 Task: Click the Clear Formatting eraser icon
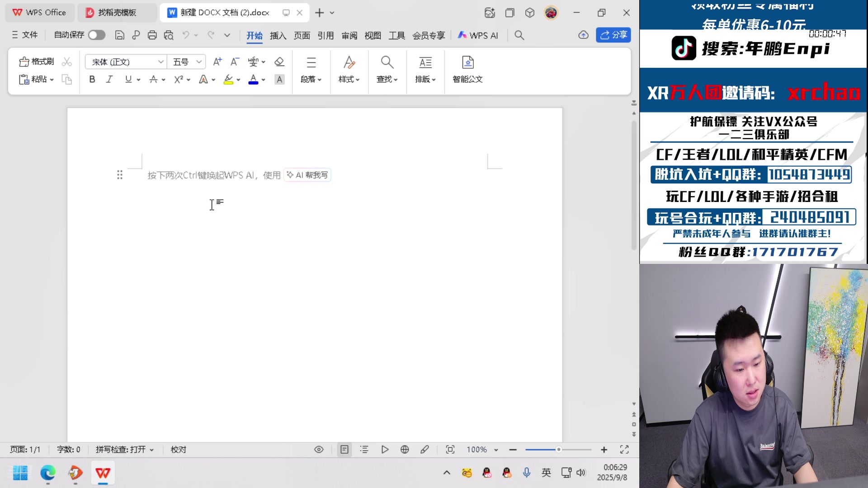pyautogui.click(x=279, y=61)
